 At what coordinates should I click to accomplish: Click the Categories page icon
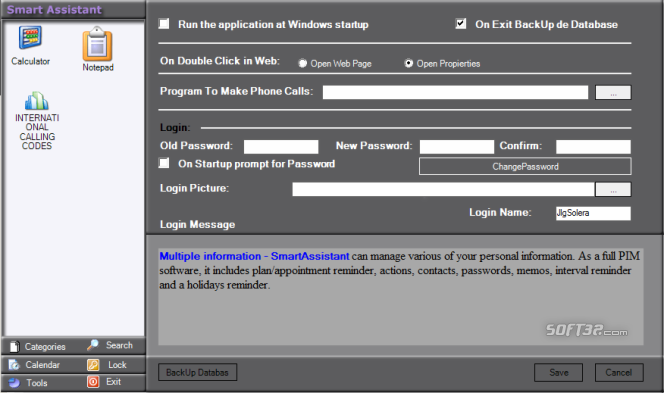click(14, 346)
